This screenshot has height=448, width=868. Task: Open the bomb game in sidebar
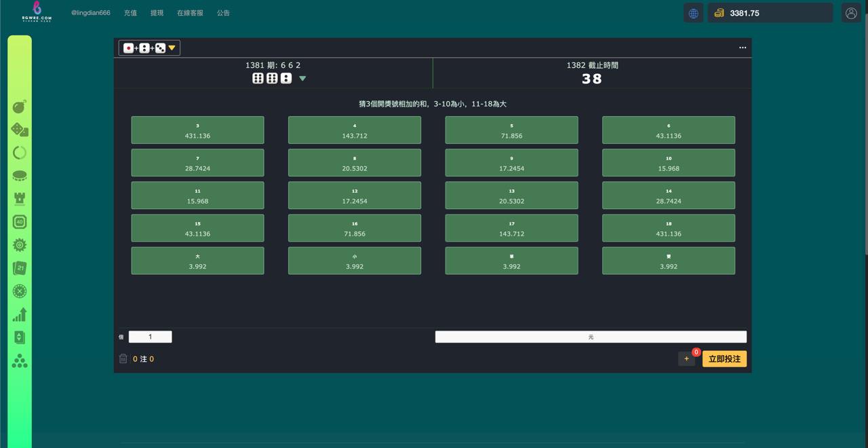pyautogui.click(x=20, y=107)
